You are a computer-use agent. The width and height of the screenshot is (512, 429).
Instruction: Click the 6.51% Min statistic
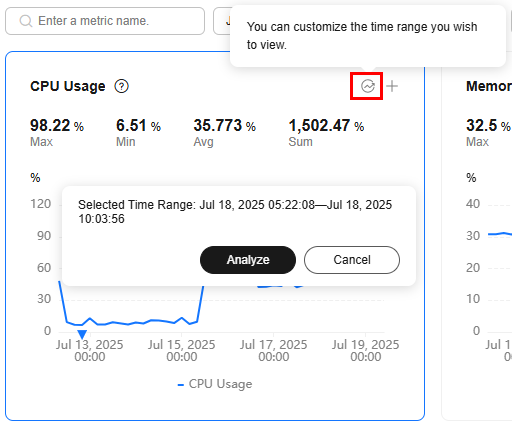tap(138, 133)
